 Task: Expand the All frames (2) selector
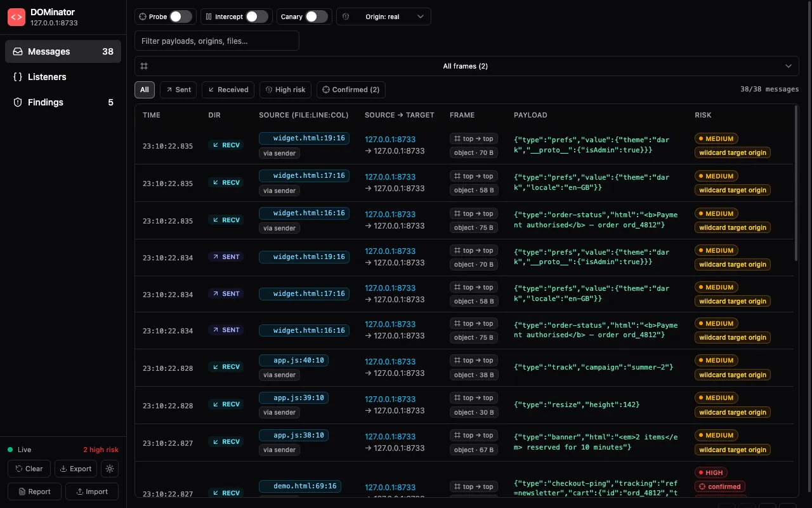click(466, 66)
